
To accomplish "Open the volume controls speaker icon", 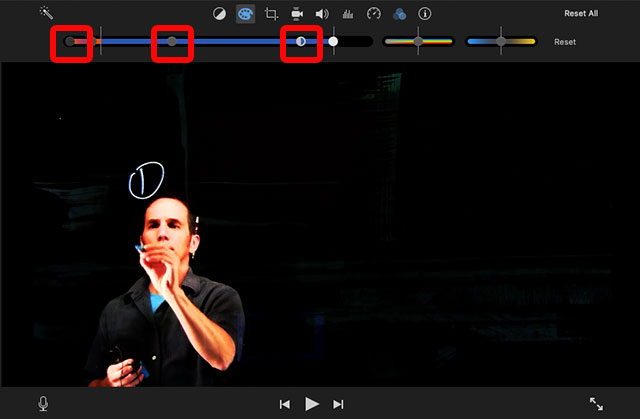I will (x=322, y=14).
